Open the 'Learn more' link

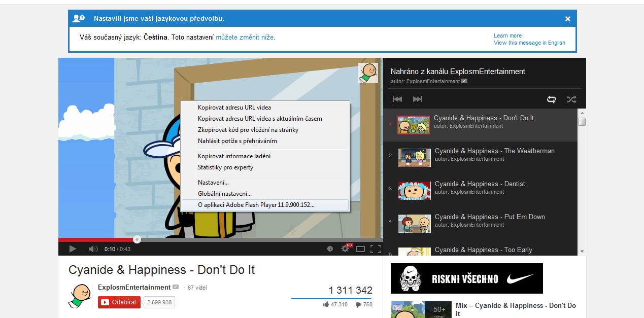(507, 36)
